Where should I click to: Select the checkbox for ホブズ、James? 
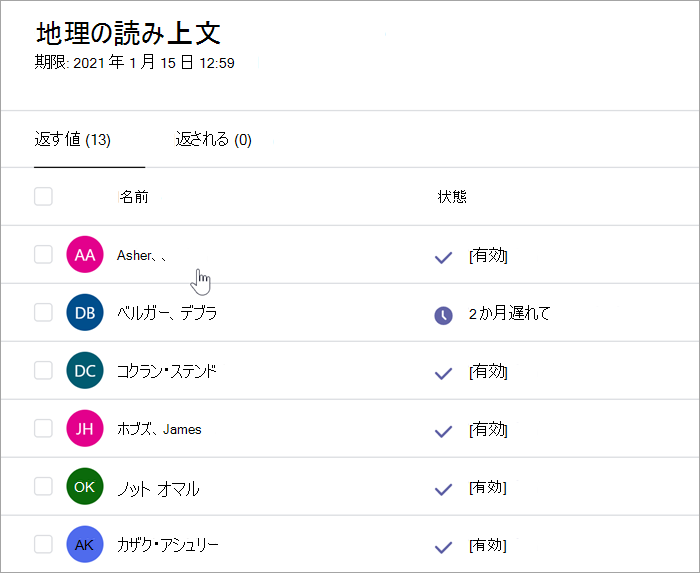coord(43,428)
